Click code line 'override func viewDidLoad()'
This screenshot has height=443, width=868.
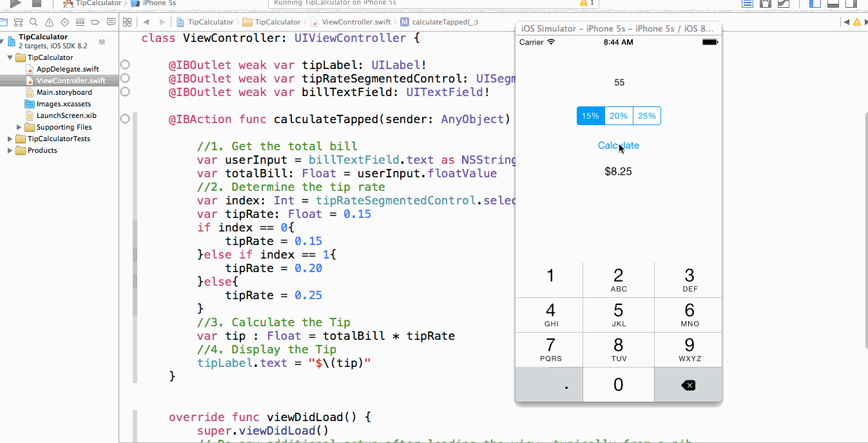pos(270,417)
